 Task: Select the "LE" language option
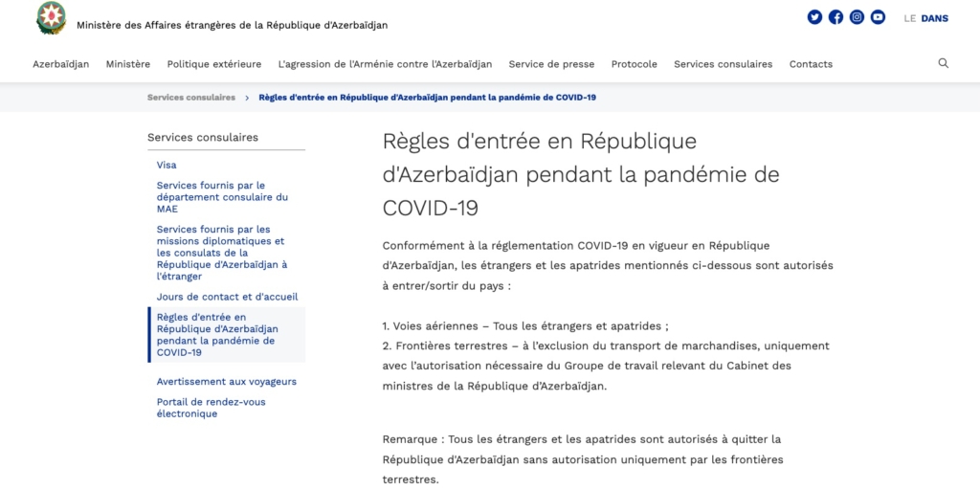[909, 18]
